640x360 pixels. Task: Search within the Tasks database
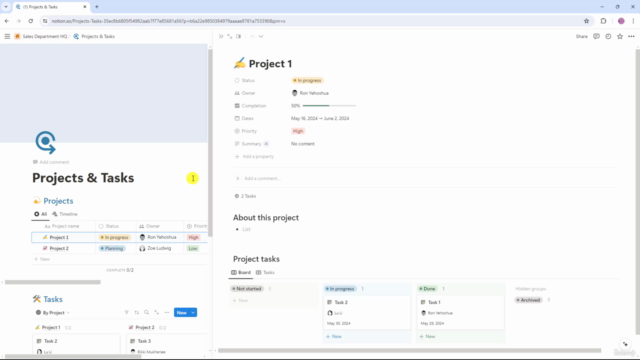coord(147,313)
